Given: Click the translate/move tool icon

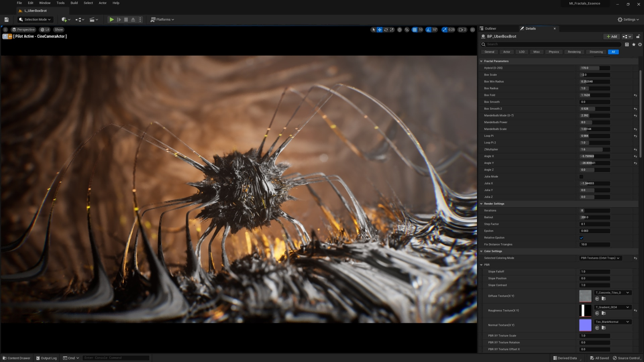Looking at the screenshot, I should 379,29.
